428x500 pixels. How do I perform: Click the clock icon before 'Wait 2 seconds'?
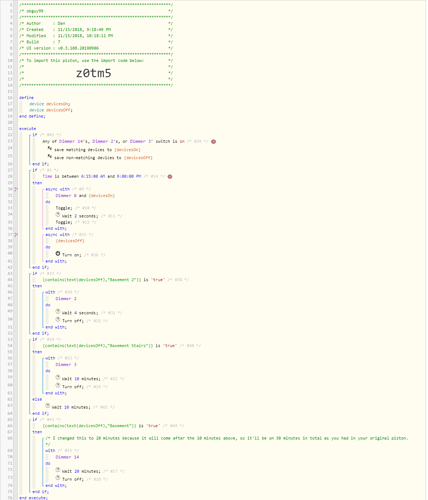(x=58, y=214)
